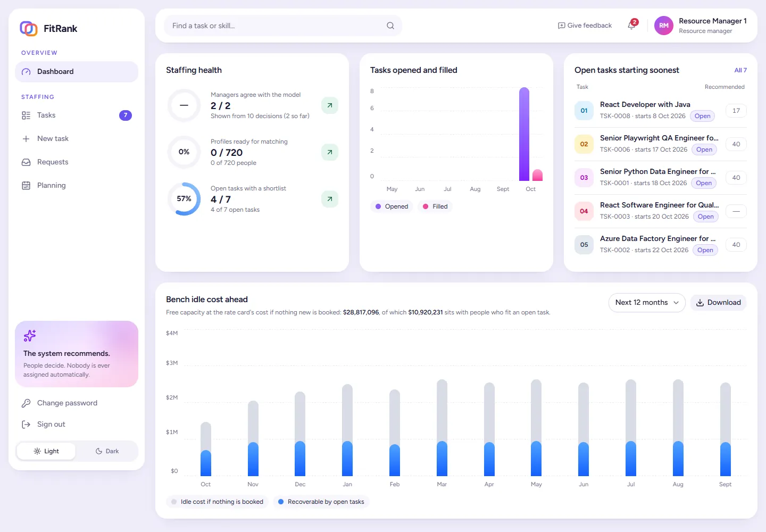
Task: Switch to Light theme
Action: [46, 451]
